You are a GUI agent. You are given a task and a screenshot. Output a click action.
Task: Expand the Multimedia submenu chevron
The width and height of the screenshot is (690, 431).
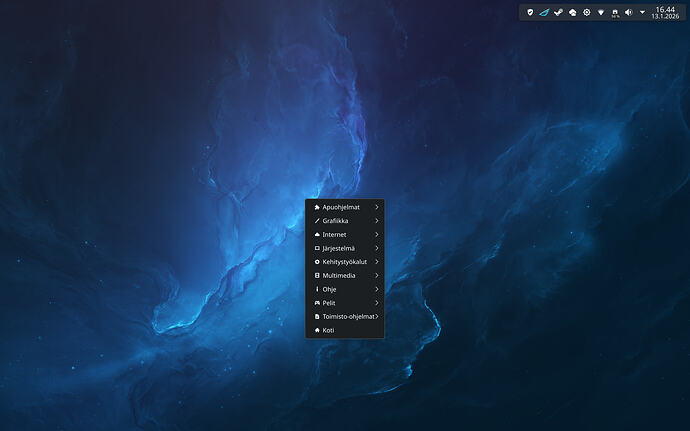click(x=376, y=275)
